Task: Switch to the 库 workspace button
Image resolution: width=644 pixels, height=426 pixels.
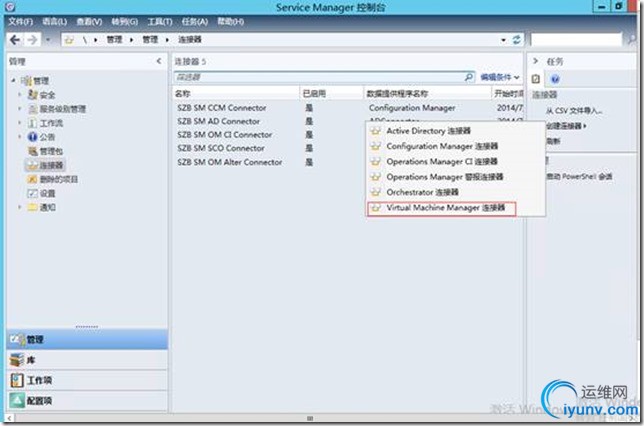Action: point(87,360)
